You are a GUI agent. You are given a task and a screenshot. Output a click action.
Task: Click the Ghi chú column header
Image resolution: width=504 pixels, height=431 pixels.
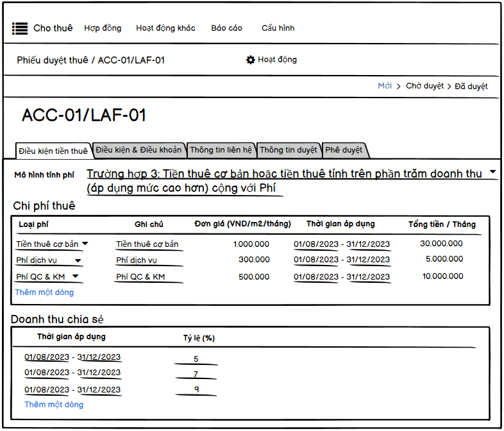(x=149, y=224)
